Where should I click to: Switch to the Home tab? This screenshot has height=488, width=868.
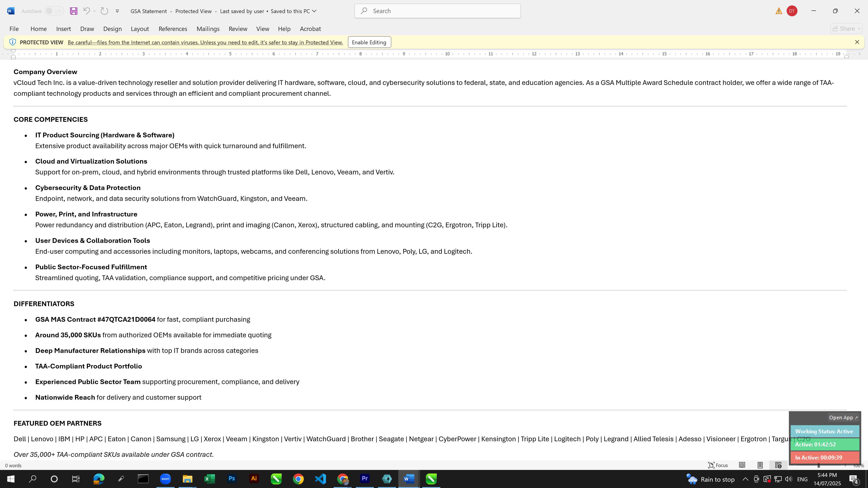point(38,29)
